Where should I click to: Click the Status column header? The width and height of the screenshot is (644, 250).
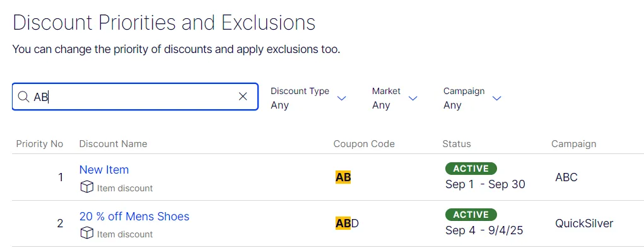(457, 144)
